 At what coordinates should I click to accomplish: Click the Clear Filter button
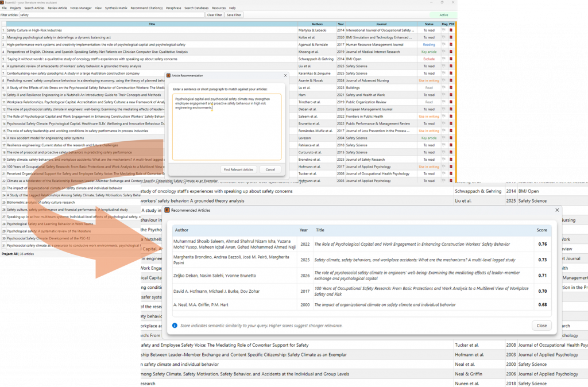(x=215, y=15)
